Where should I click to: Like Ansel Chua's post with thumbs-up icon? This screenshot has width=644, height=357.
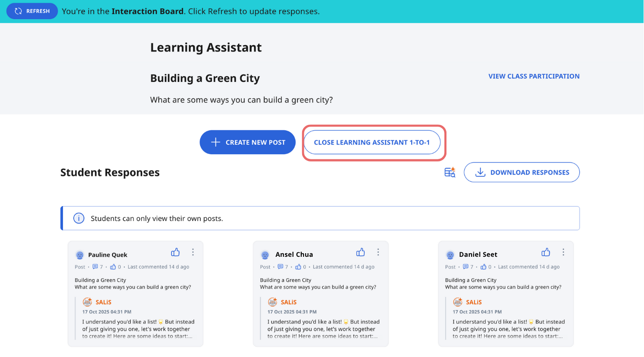(360, 252)
